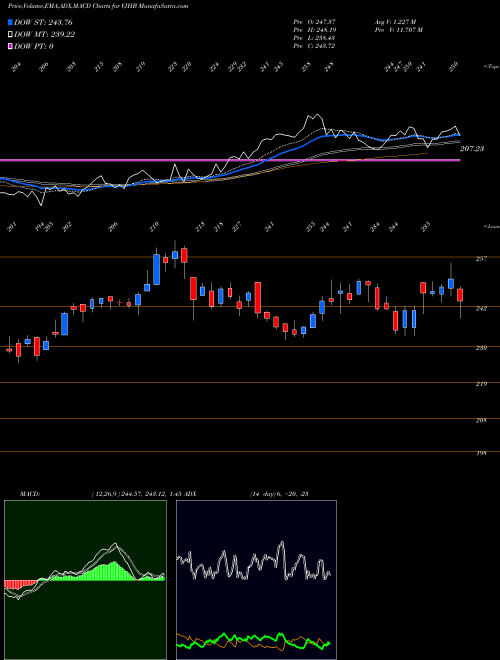Click the magenta horizontal DOW PT line
This screenshot has width=500, height=660.
click(x=230, y=160)
